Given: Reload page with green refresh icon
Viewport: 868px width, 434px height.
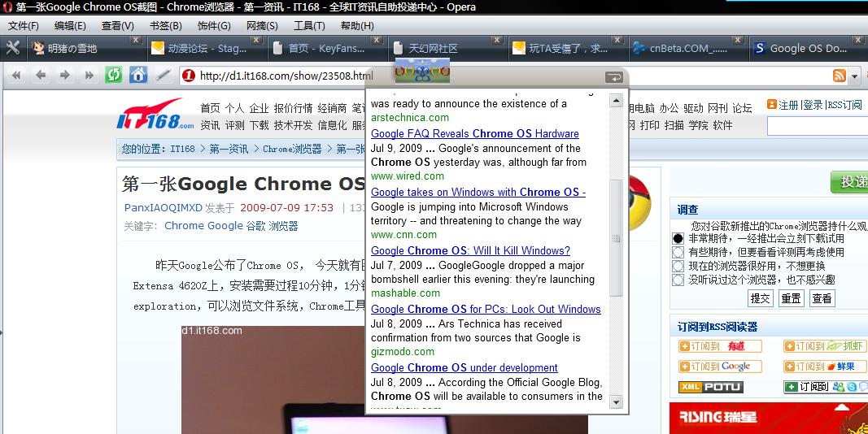Looking at the screenshot, I should point(113,75).
